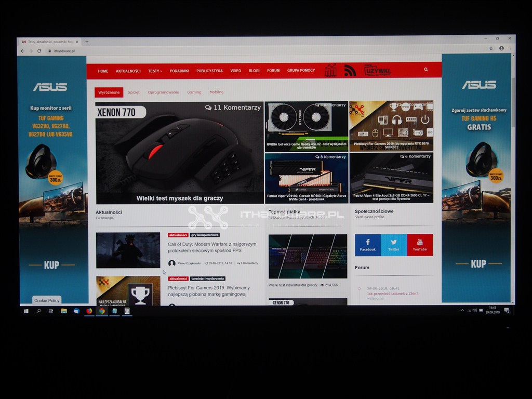Open Windows taskbar search
Image resolution: width=532 pixels, height=399 pixels.
38,311
